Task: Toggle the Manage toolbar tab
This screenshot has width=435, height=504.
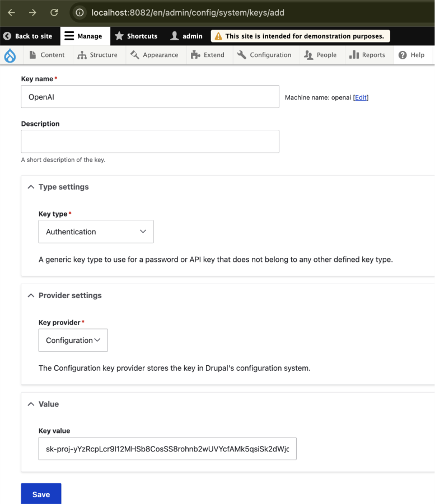Action: click(85, 36)
